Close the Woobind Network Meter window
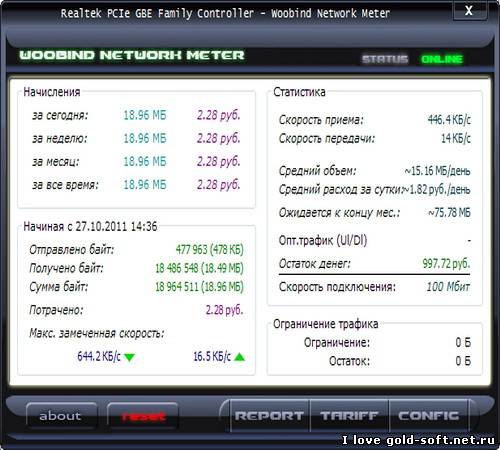 469,10
